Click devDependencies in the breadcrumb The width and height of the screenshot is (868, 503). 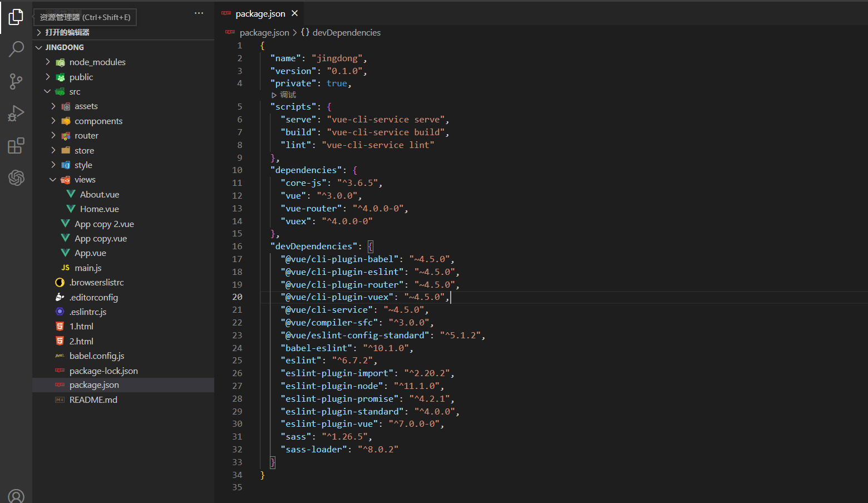pyautogui.click(x=346, y=33)
